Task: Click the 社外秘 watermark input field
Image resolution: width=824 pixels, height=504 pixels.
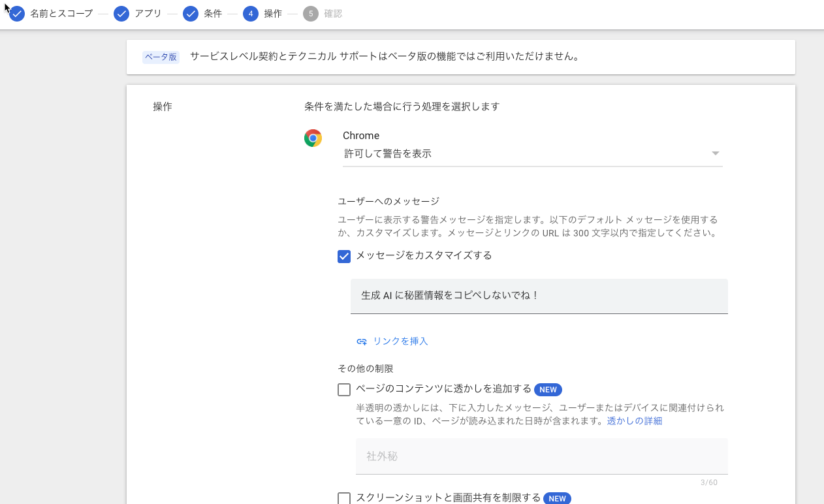Action: [542, 456]
